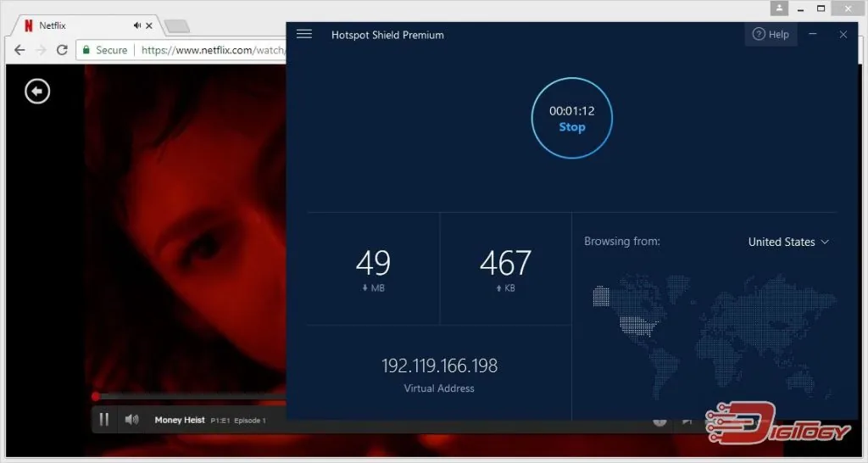Screen dimensions: 868x463
Task: Mute the Netflix tab audio icon
Action: pyautogui.click(x=136, y=25)
